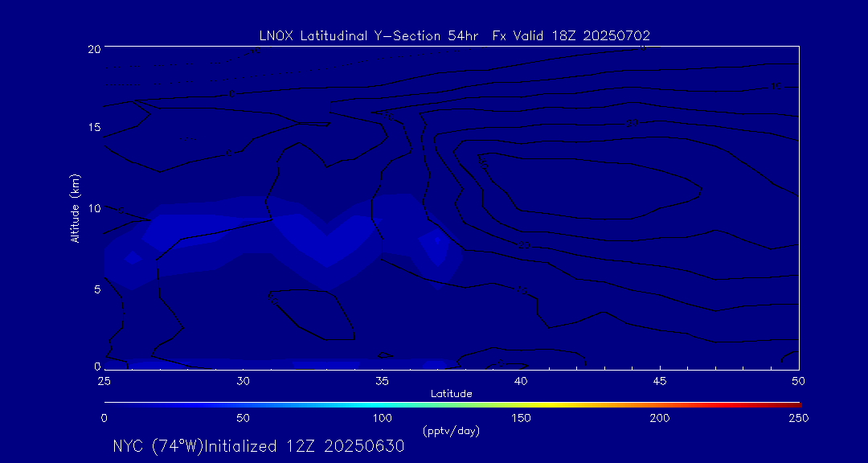The image size is (868, 463).
Task: Click the y-axis tick label '5'
Action: pyautogui.click(x=97, y=289)
